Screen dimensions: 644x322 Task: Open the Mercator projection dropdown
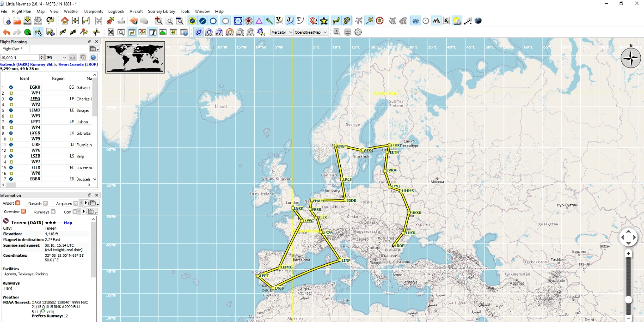click(281, 32)
